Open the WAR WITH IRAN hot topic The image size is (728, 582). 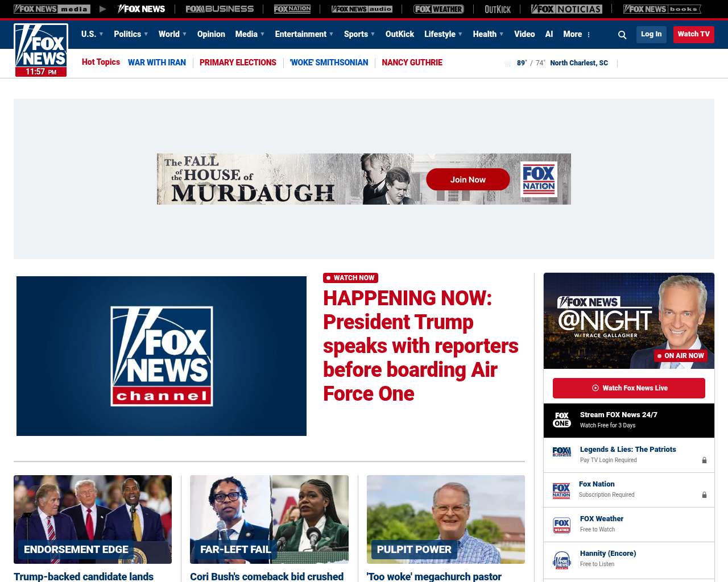[x=157, y=63]
